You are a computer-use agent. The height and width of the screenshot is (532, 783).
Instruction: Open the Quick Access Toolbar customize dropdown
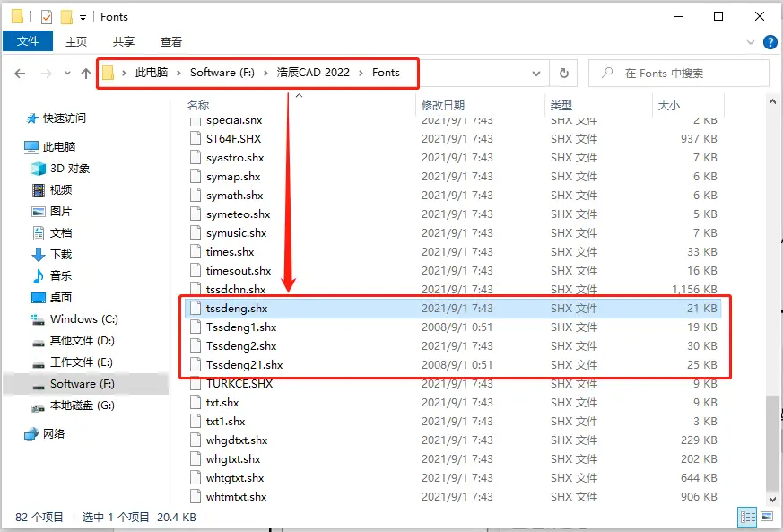pos(83,17)
